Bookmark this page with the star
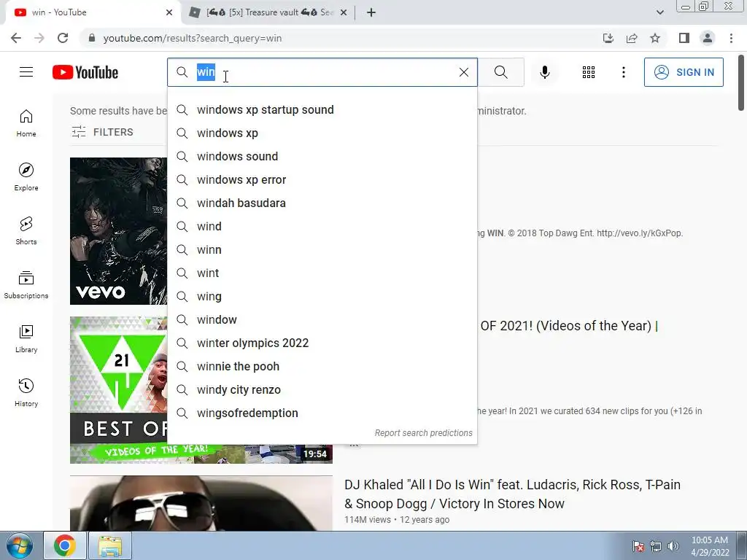 (655, 38)
